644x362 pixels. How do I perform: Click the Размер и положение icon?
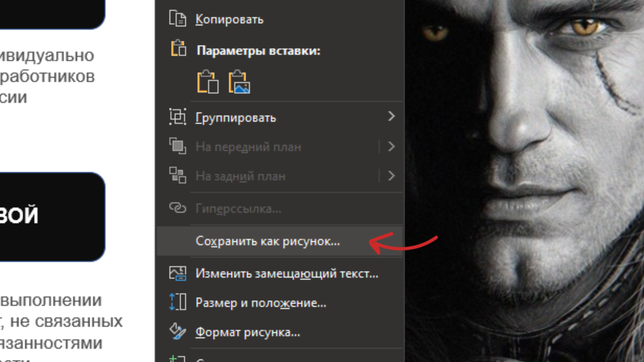coord(177,302)
